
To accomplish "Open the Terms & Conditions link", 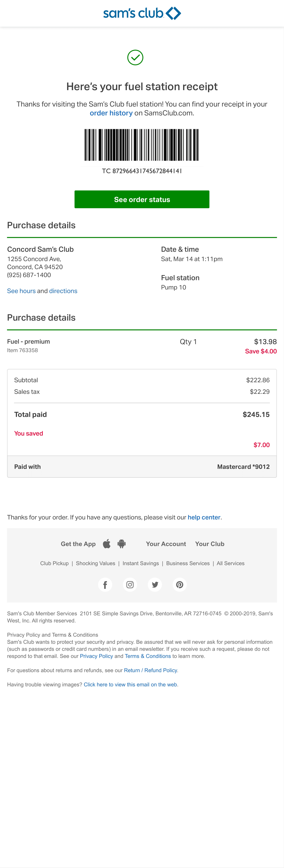I will pos(148,656).
